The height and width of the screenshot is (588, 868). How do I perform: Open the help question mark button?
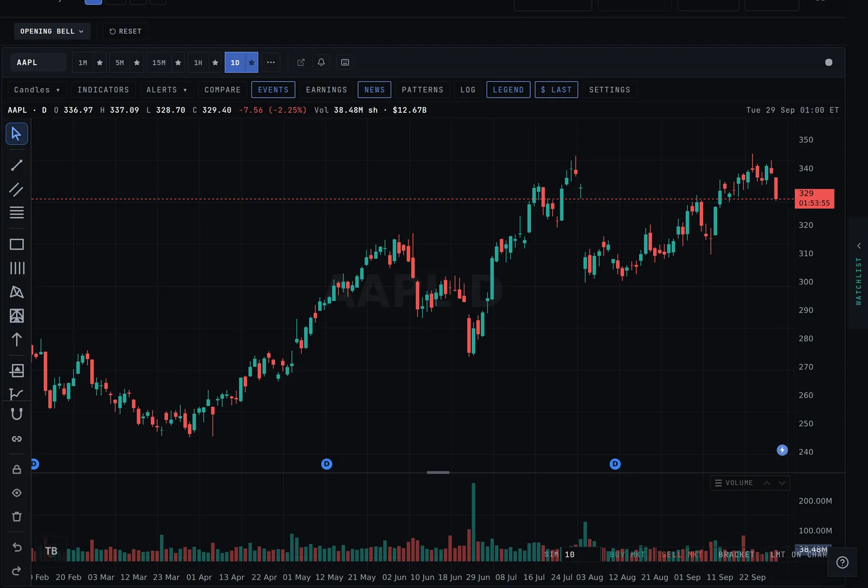tap(843, 563)
